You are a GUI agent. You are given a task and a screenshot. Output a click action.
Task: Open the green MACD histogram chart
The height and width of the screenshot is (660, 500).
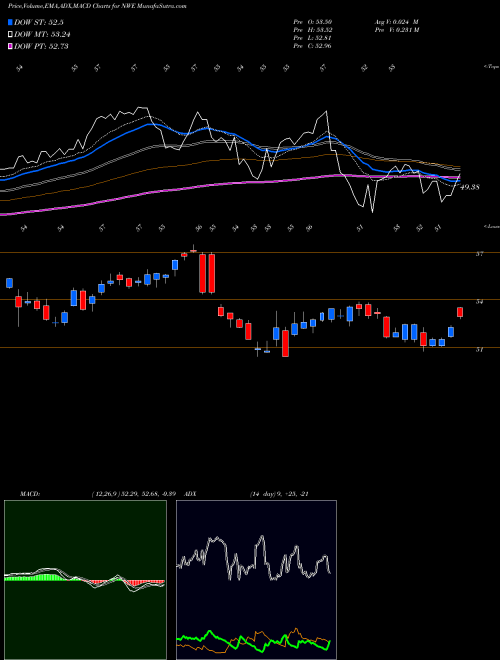[x=85, y=580]
